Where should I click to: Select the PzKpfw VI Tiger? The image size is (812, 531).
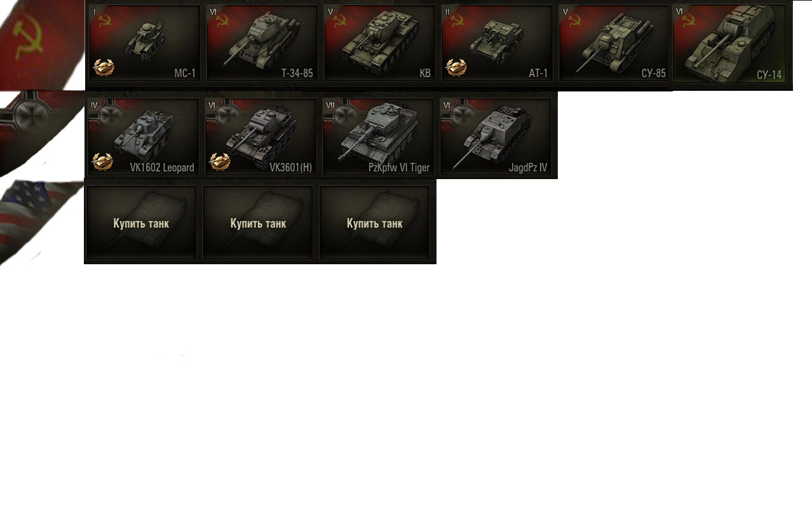tap(378, 136)
